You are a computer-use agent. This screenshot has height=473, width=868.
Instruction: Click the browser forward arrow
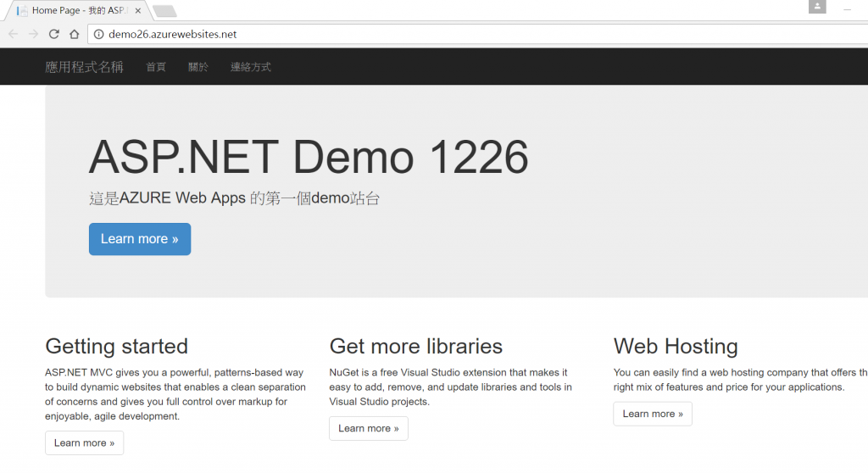pos(33,35)
